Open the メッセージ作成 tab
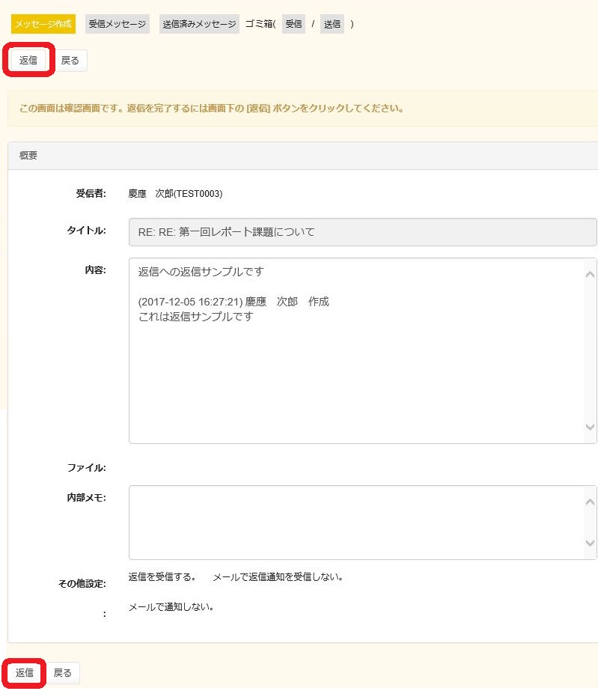The image size is (598, 700). pos(43,24)
